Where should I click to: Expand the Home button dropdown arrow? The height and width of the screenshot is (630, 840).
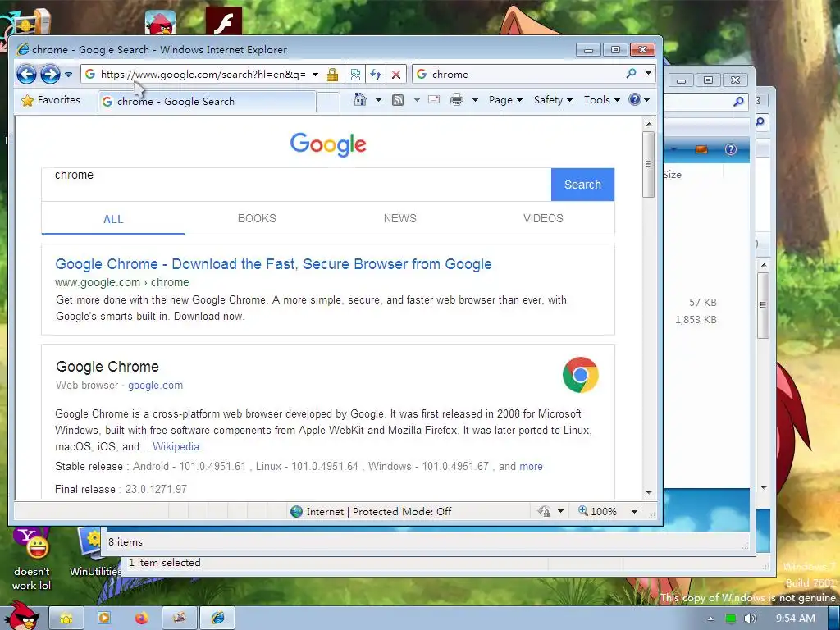click(x=378, y=100)
